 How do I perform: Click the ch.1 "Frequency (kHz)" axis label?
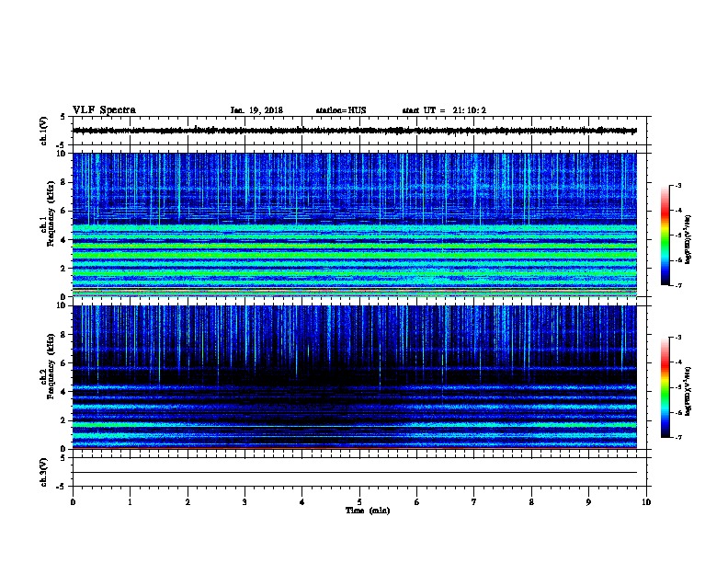(51, 213)
